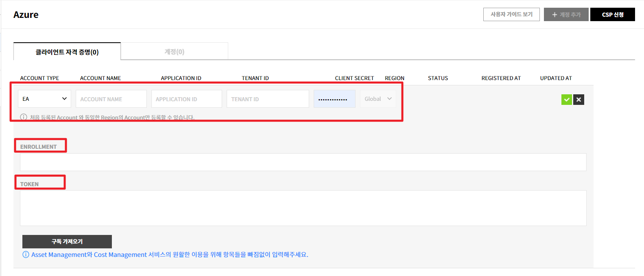
Task: Open the 사용자 가이드 보기 button
Action: tap(511, 15)
